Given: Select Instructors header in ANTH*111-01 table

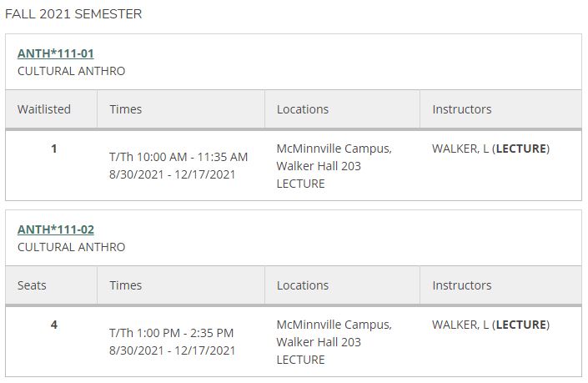Looking at the screenshot, I should click(462, 109).
